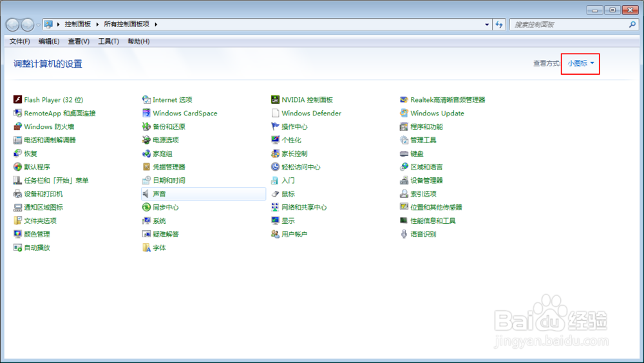The width and height of the screenshot is (644, 363).
Task: Click the 用户帐户 icon
Action: (275, 234)
